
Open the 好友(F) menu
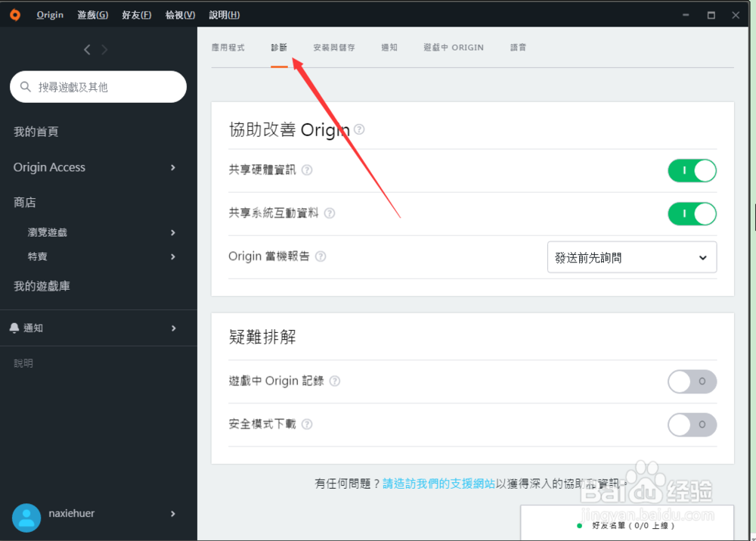pyautogui.click(x=136, y=15)
